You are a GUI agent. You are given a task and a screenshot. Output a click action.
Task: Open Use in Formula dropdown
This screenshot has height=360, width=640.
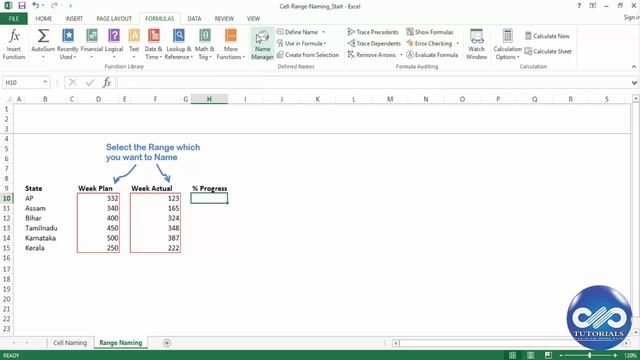(302, 43)
